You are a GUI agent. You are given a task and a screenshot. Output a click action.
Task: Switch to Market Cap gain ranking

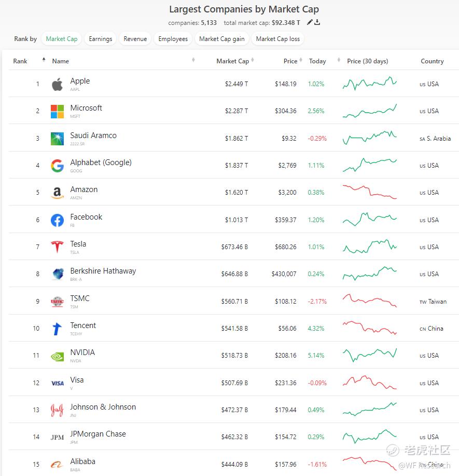click(x=221, y=39)
